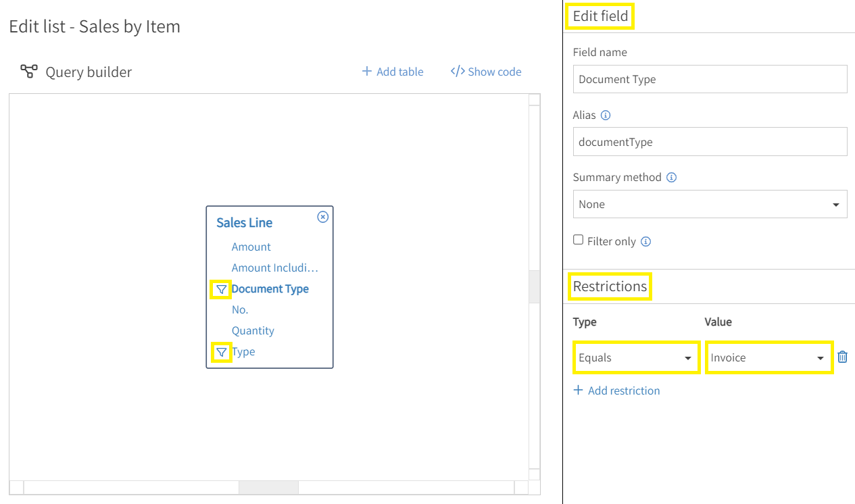
Task: Click inside the Field name input box
Action: click(710, 79)
